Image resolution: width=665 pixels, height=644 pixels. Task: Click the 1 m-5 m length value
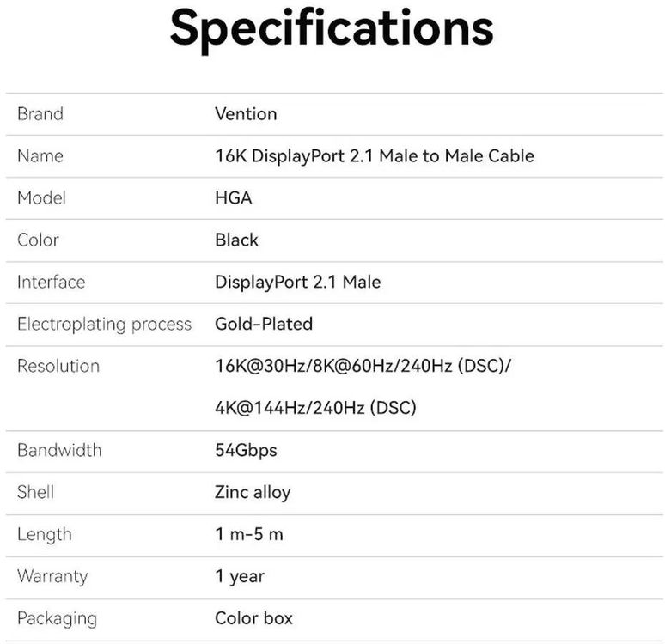(248, 535)
